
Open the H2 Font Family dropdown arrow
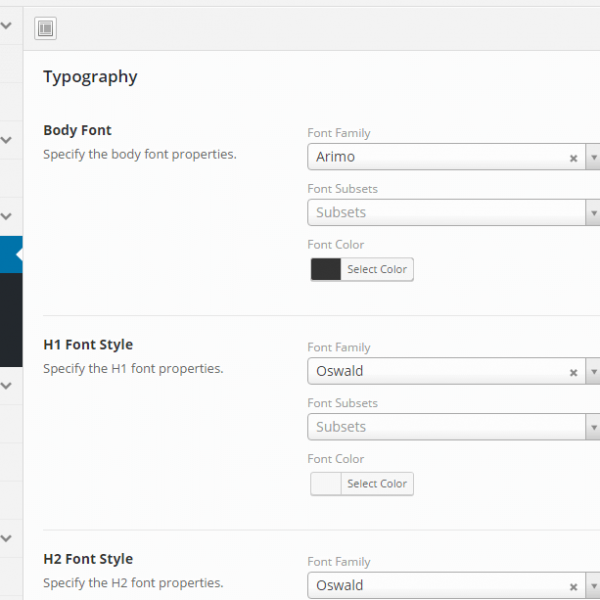[593, 587]
